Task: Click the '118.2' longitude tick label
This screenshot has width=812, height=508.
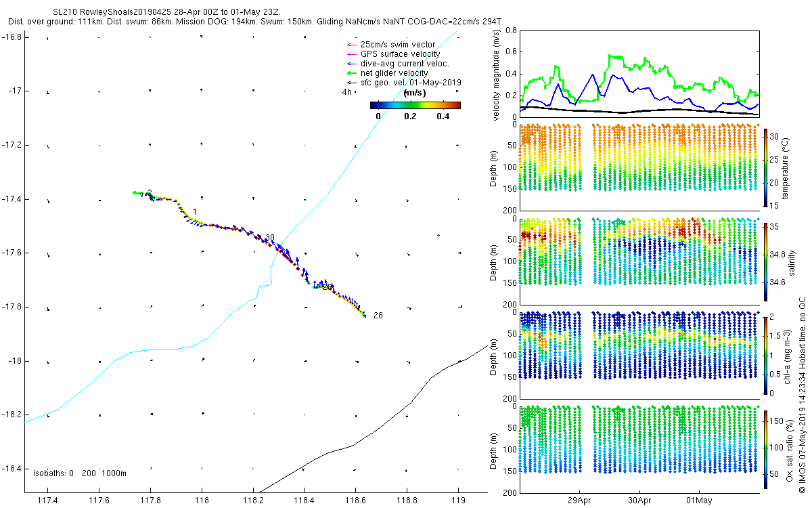Action: click(x=253, y=502)
